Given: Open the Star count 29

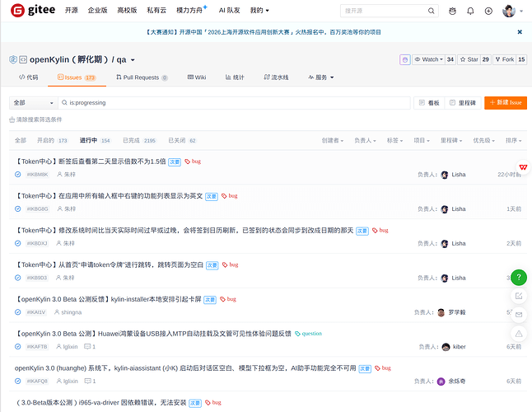Looking at the screenshot, I should point(486,59).
